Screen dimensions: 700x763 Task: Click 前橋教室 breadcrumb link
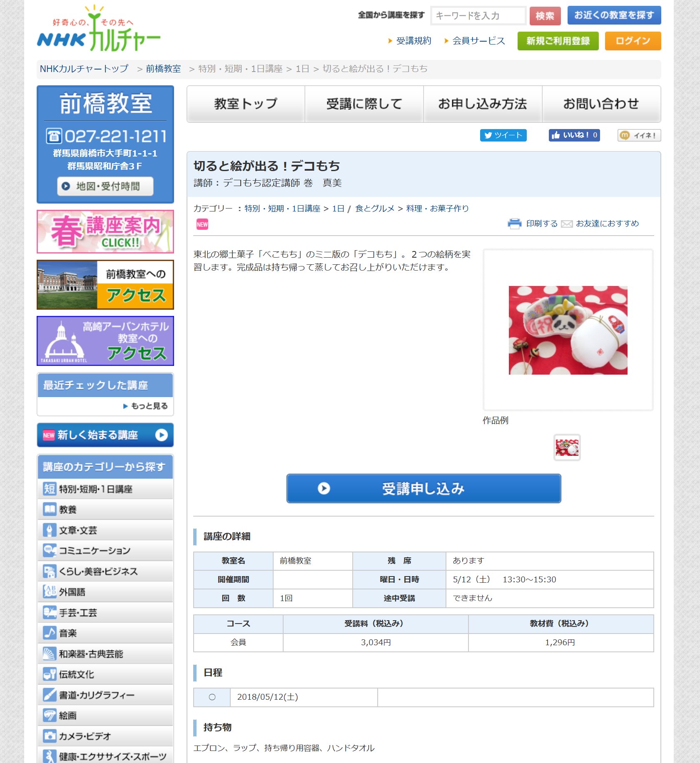(x=163, y=69)
